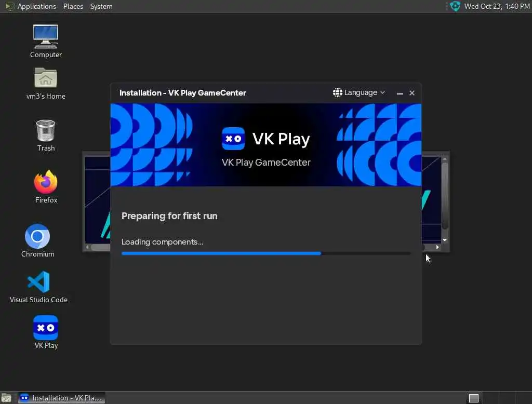
Task: Close the VK Play installation window
Action: coord(412,93)
